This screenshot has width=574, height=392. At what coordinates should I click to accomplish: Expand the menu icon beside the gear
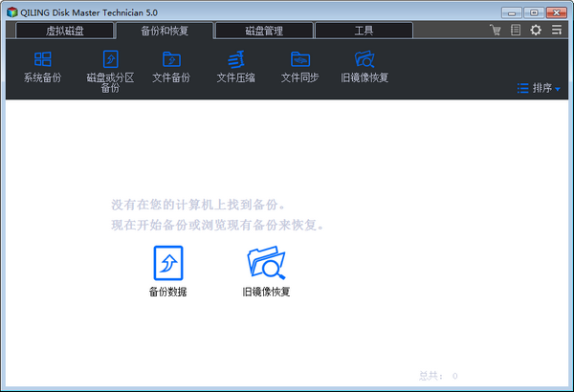click(x=556, y=31)
